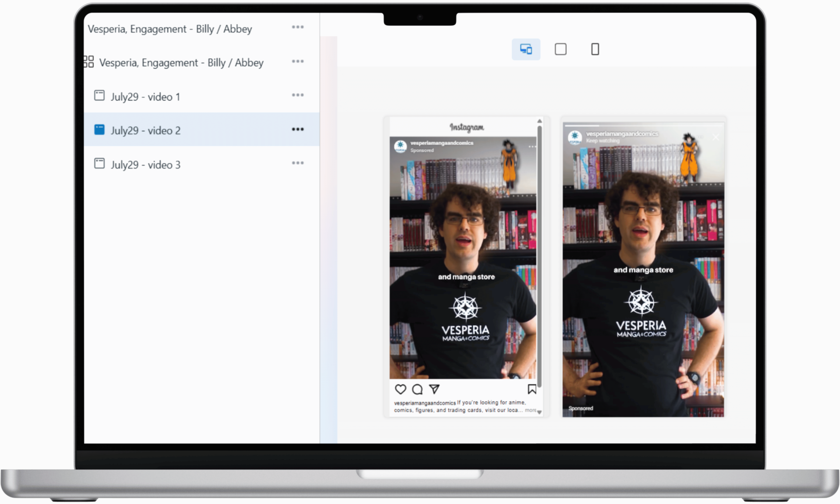Like the Instagram feed post with the heart
This screenshot has height=504, width=840.
(x=400, y=389)
